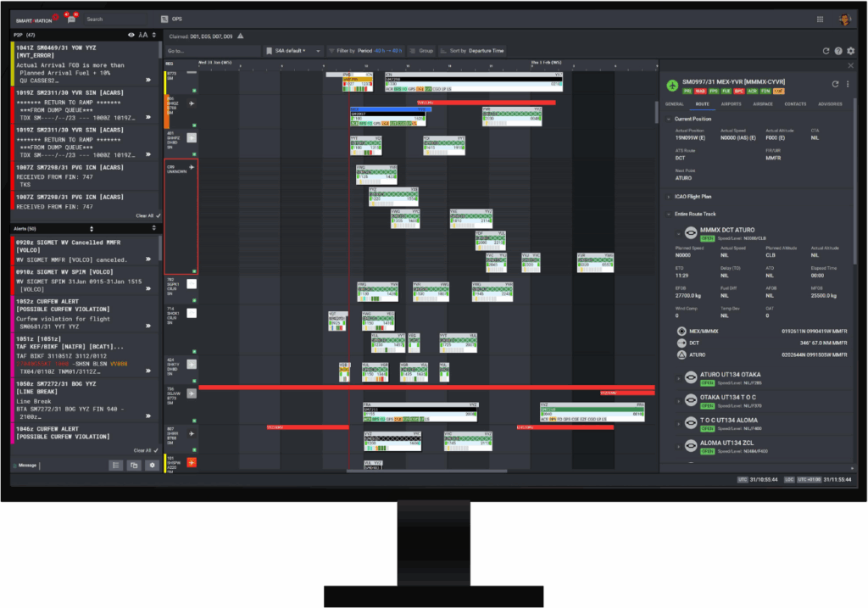Refresh the SM0997/31 flight details panel

point(835,84)
